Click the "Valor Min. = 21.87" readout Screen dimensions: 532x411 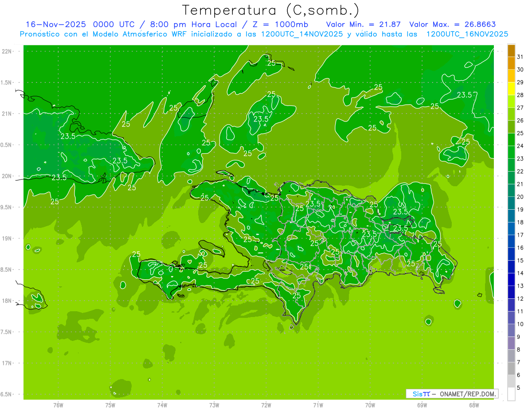(364, 24)
